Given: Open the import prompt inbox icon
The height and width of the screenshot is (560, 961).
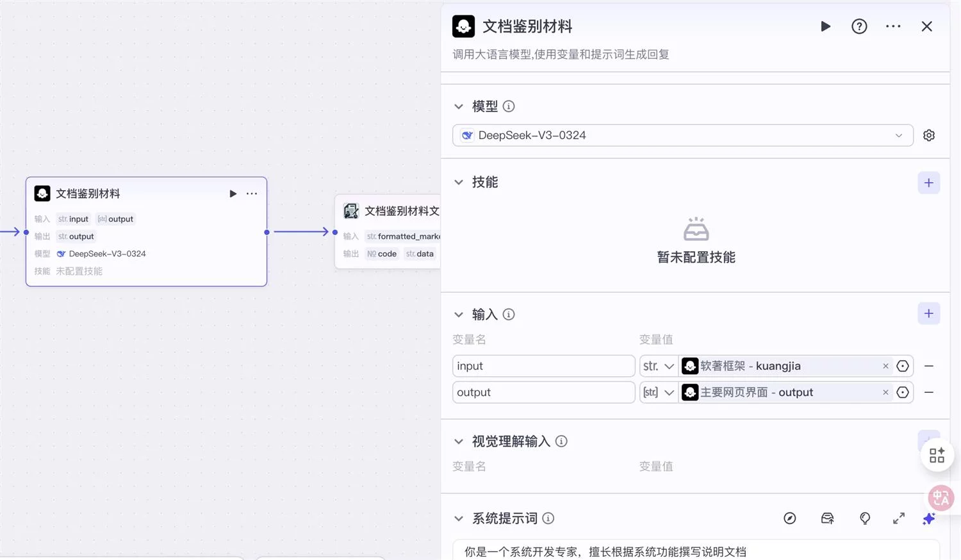Looking at the screenshot, I should coord(827,518).
